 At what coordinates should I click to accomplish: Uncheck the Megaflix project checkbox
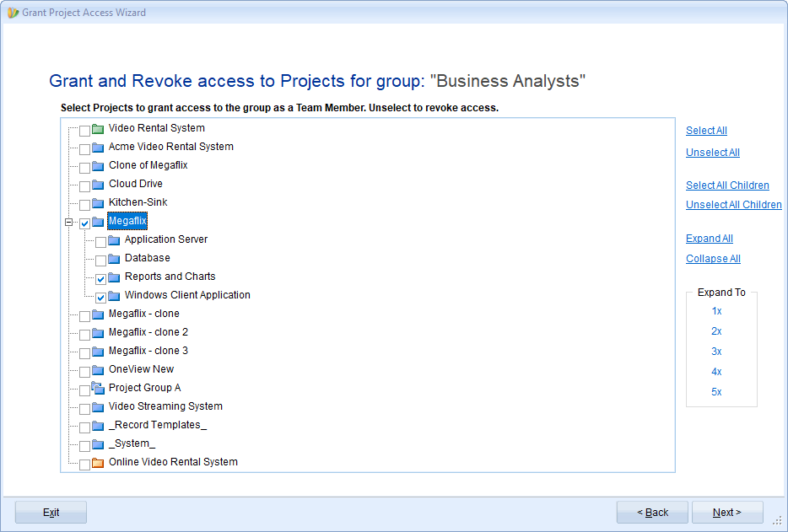point(84,223)
